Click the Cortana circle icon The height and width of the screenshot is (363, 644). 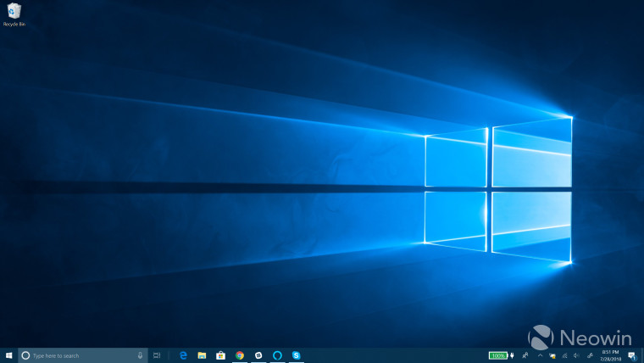(25, 355)
